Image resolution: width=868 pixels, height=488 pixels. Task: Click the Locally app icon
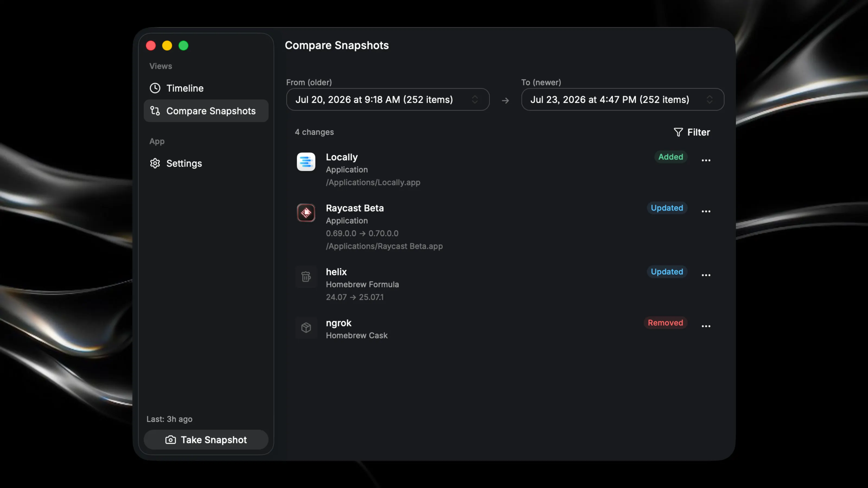point(306,162)
